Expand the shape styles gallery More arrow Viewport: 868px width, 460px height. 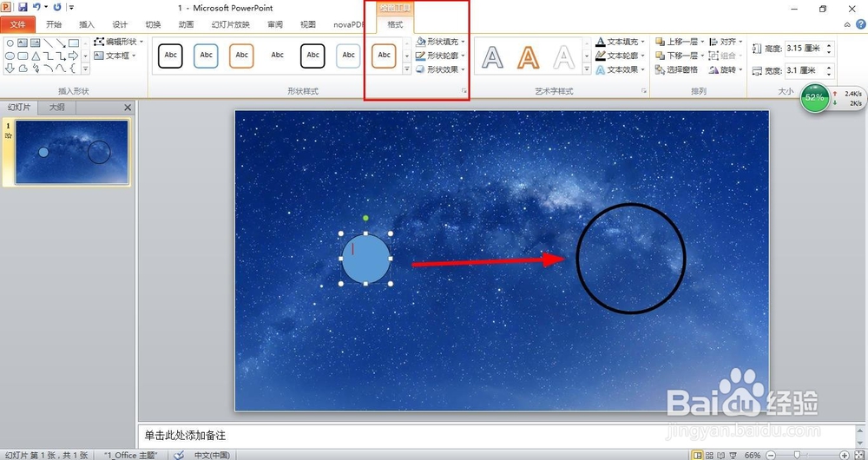click(407, 69)
